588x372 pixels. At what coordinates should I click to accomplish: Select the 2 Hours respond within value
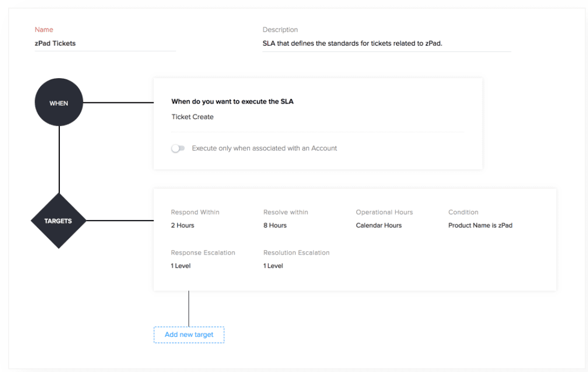pyautogui.click(x=183, y=225)
